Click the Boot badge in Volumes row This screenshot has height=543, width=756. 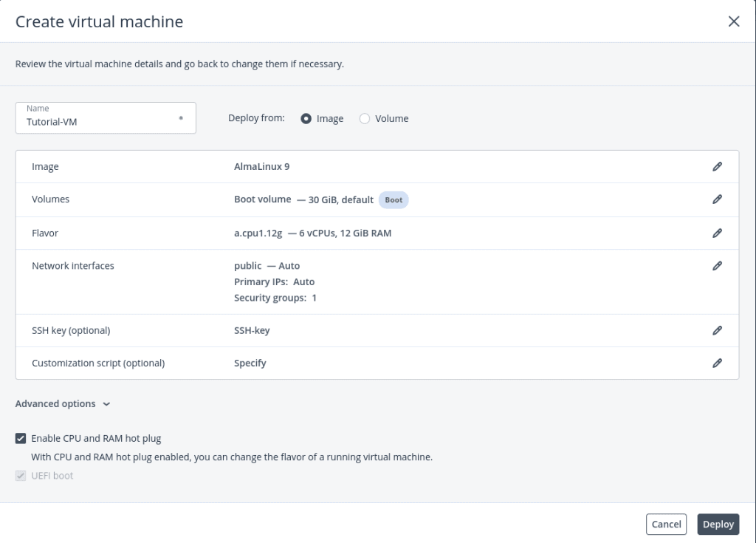coord(394,199)
